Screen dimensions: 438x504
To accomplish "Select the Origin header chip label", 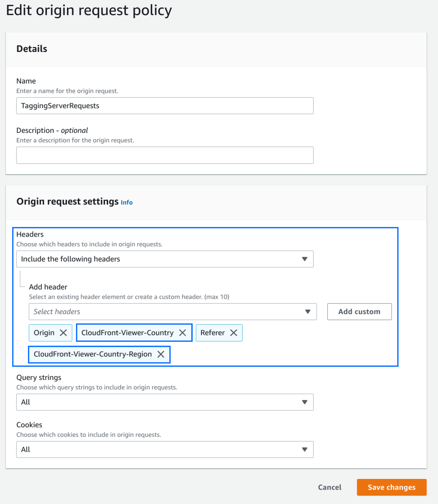I will coord(44,333).
